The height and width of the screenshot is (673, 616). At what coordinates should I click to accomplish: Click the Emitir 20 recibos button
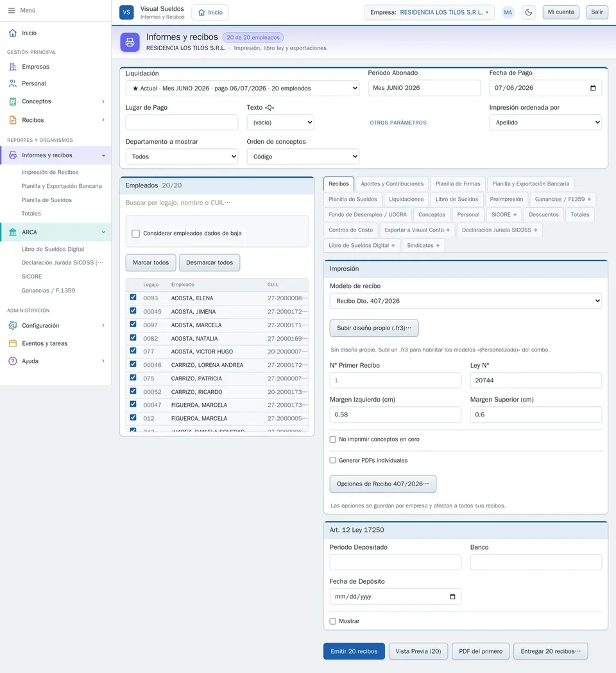pos(354,651)
